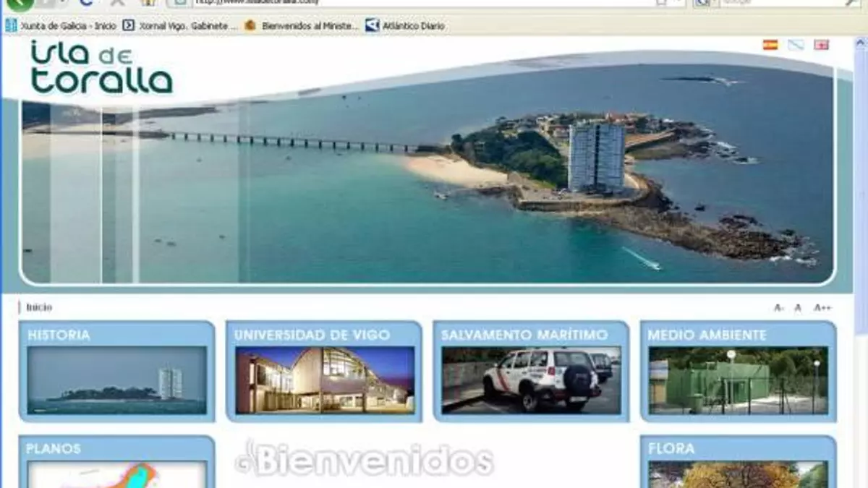Open the Medio Ambiente section
Image resolution: width=868 pixels, height=488 pixels.
tap(738, 371)
